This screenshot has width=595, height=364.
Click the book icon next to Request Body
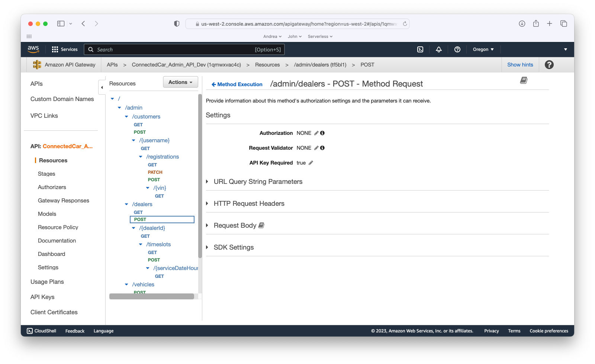(x=261, y=225)
